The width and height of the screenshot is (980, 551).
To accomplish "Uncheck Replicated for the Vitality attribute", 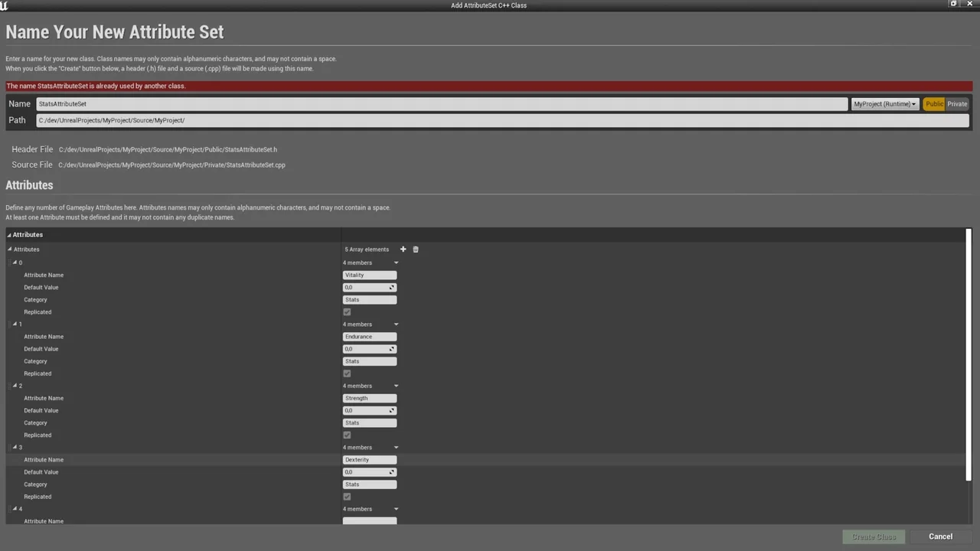I will click(x=347, y=311).
